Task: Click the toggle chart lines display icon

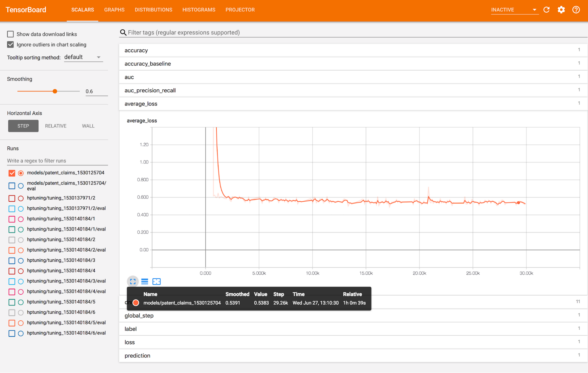Action: pos(144,281)
